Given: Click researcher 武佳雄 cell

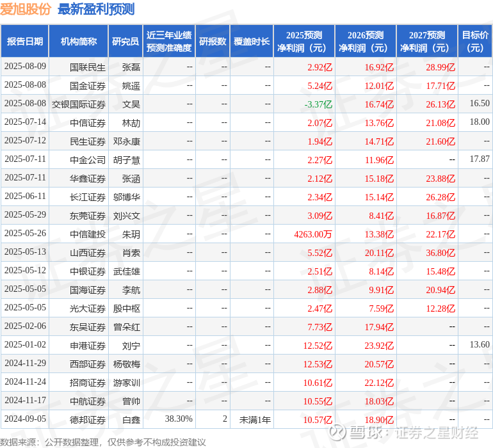Looking at the screenshot, I should 127,271.
